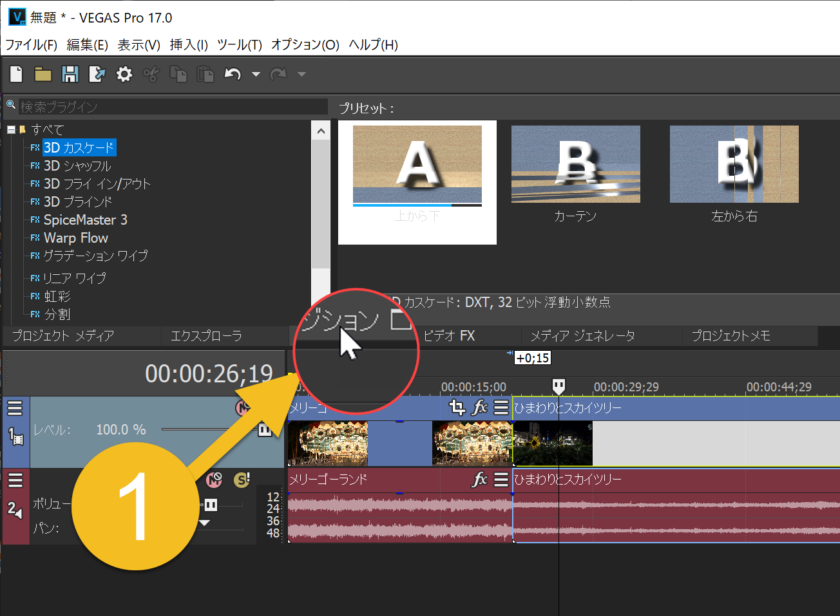840x616 pixels.
Task: Toggle mute on audio track 2
Action: (214, 480)
